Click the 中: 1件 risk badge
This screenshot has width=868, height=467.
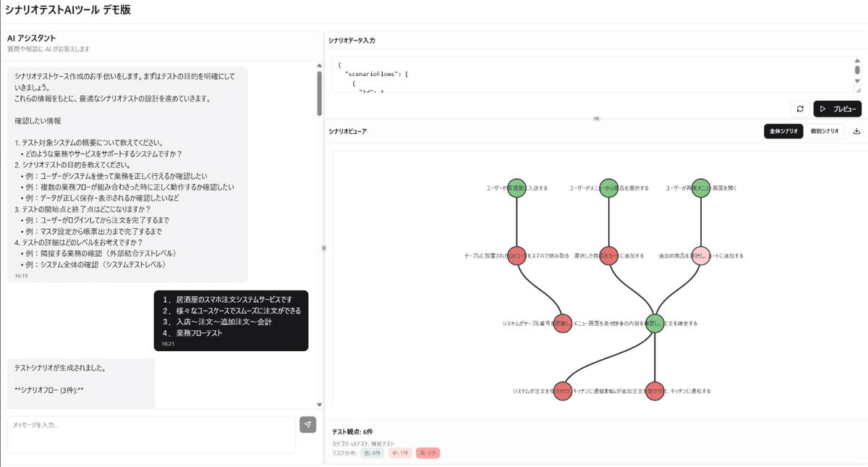click(x=400, y=453)
